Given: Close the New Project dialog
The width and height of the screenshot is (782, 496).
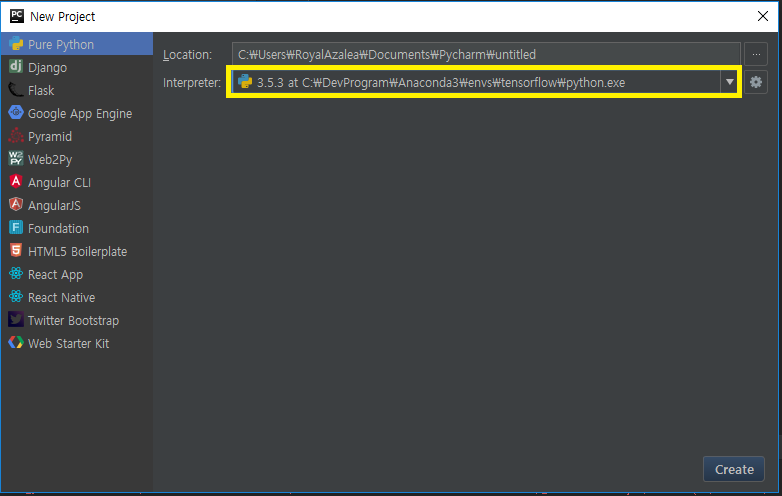Looking at the screenshot, I should coord(763,16).
